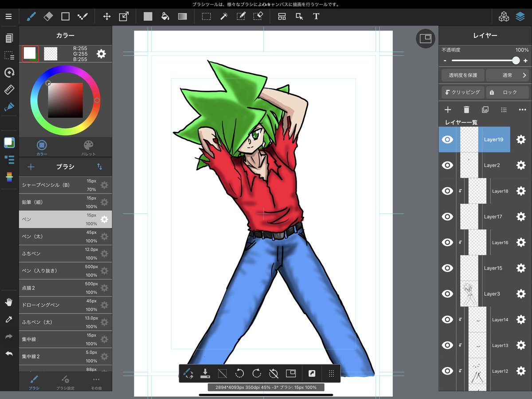This screenshot has width=532, height=399.
Task: Open 鉛筆（細）brush settings gear
Action: point(104,202)
